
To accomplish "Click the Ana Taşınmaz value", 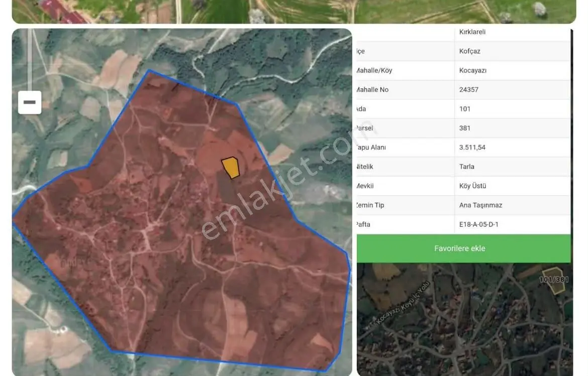I will pos(480,205).
